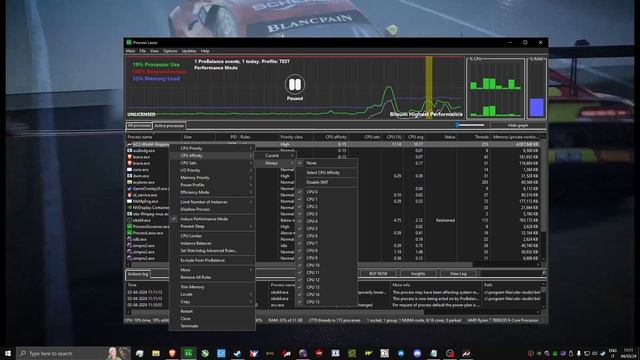Select the Actions log tab
The image size is (640, 360).
coord(138,274)
